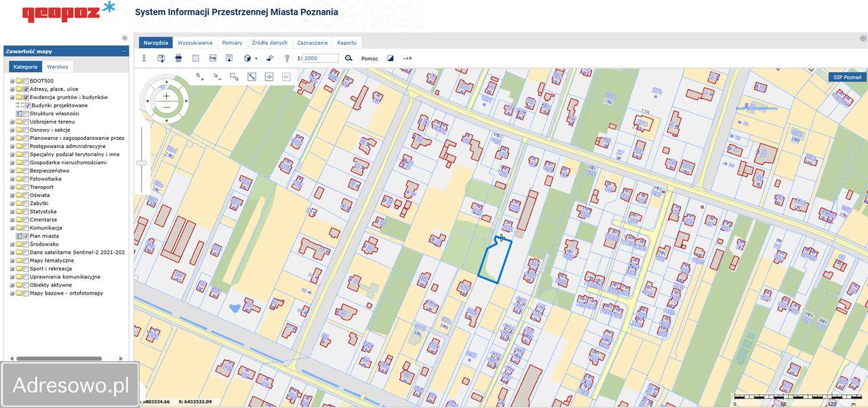The width and height of the screenshot is (868, 408).
Task: Check Struktura własności layer
Action: (26, 113)
